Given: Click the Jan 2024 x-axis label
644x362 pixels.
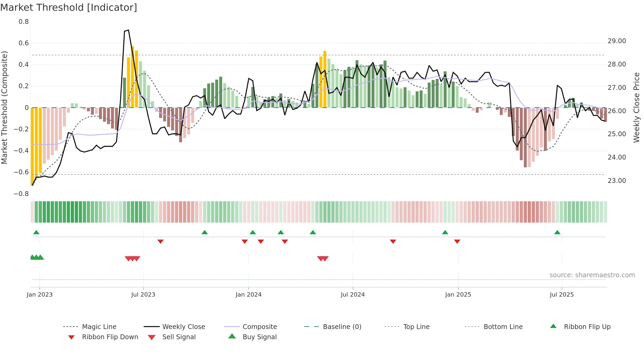Looking at the screenshot, I should pos(249,295).
